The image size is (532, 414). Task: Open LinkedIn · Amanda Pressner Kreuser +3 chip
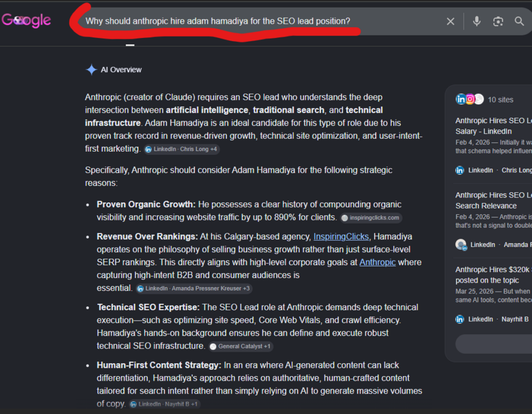pyautogui.click(x=194, y=288)
